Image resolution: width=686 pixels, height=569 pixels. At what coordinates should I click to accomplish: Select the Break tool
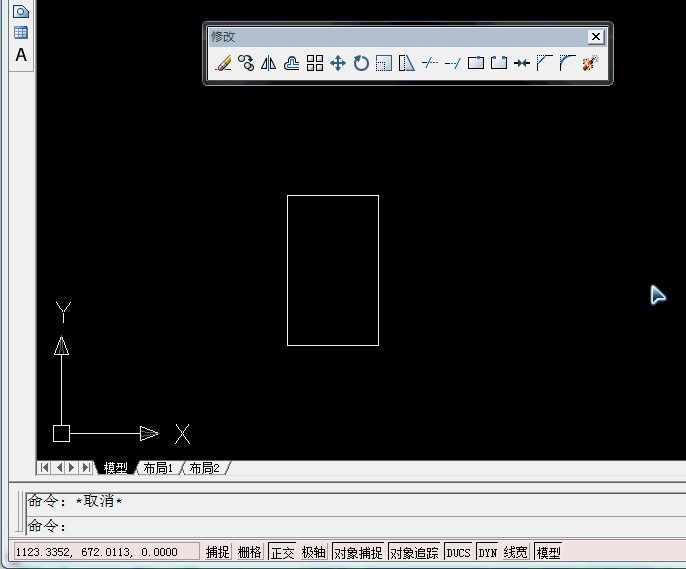(499, 63)
